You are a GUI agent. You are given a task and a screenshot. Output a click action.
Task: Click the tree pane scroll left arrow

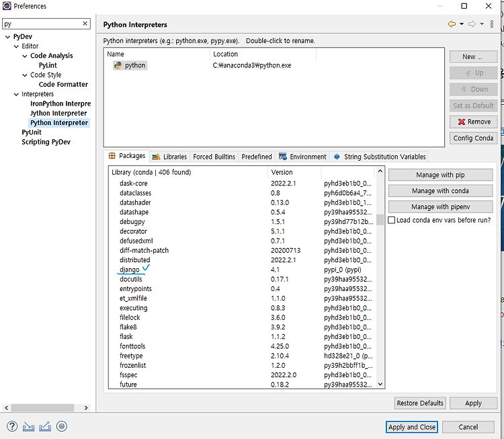tap(7, 408)
